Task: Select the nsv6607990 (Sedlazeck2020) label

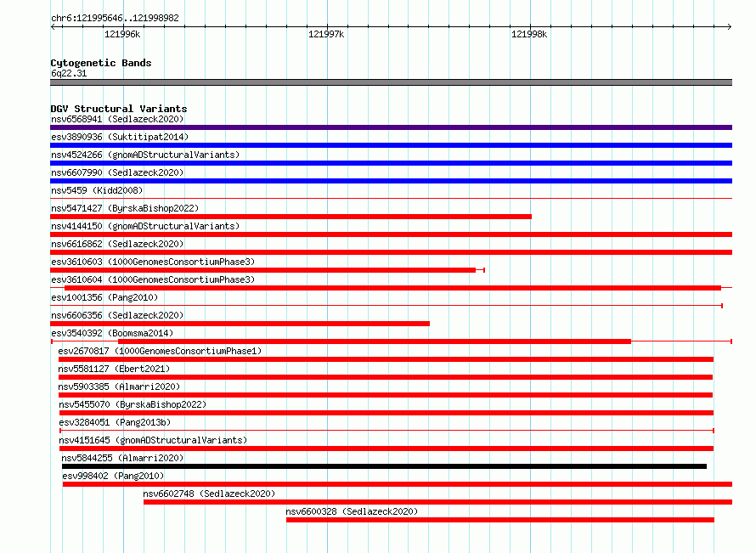Action: pyautogui.click(x=117, y=172)
